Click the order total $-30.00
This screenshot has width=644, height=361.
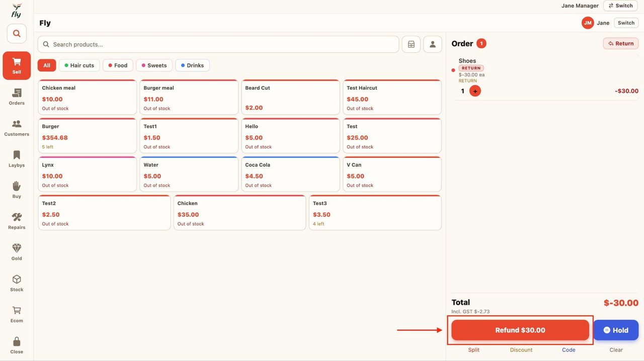(621, 303)
